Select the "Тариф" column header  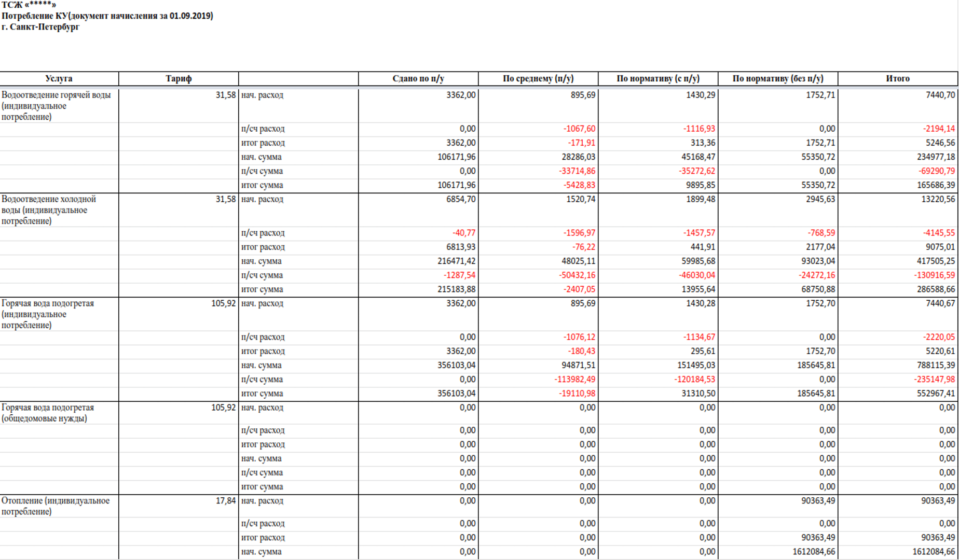tap(179, 79)
